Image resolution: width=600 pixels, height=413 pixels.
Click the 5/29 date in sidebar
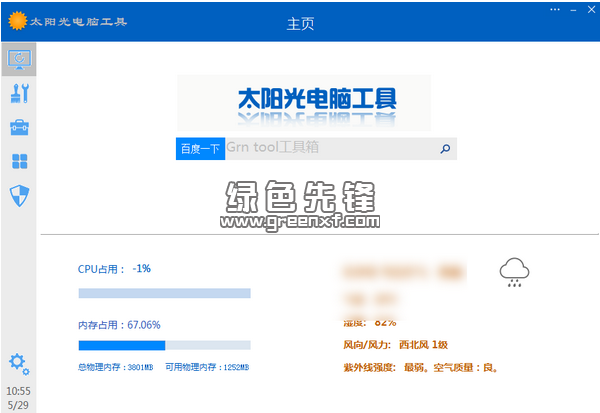(18, 405)
